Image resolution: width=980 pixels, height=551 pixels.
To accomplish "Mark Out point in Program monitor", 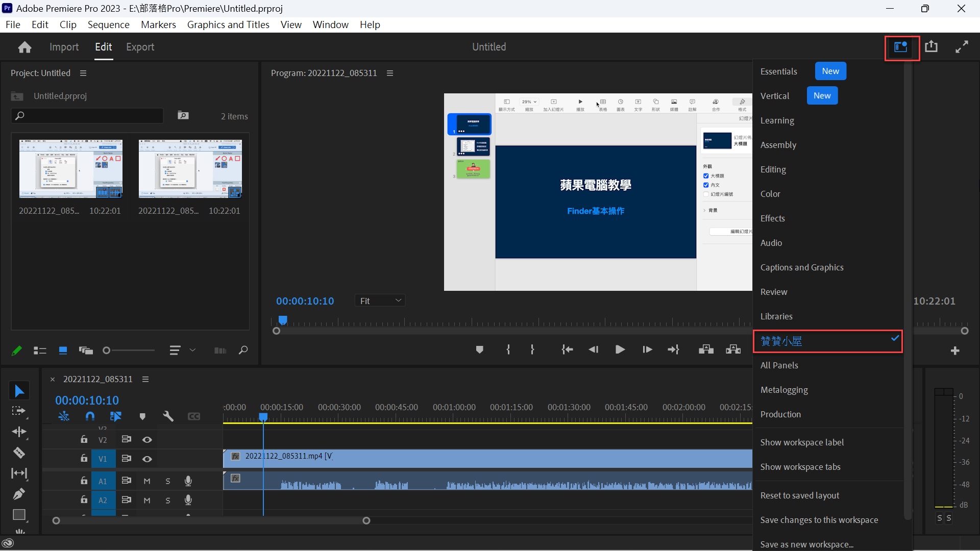I will [x=532, y=349].
